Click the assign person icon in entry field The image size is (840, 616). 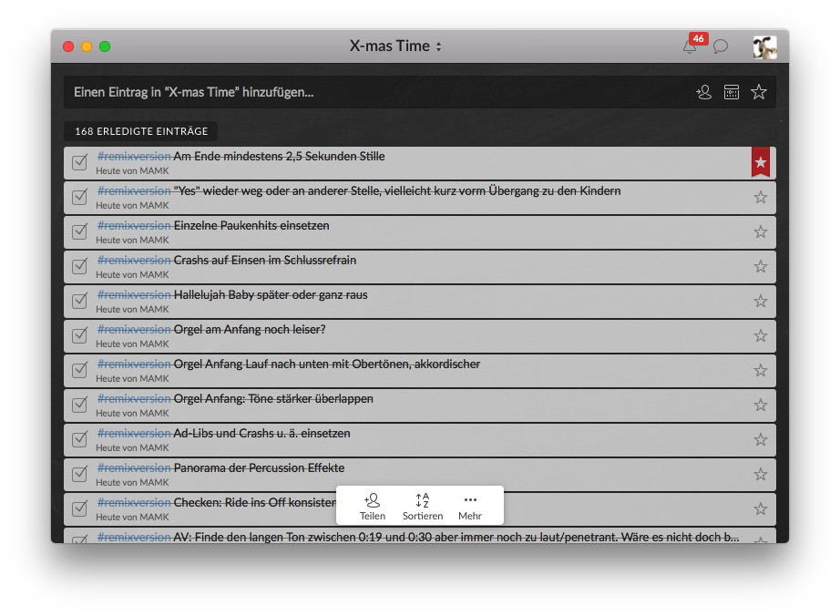click(703, 92)
